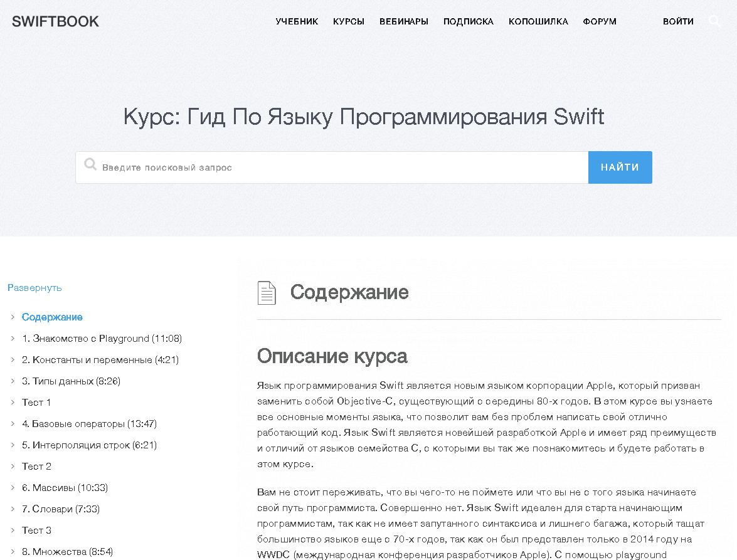
Task: Expand chevron beside Константы и переменные
Action: (13, 360)
